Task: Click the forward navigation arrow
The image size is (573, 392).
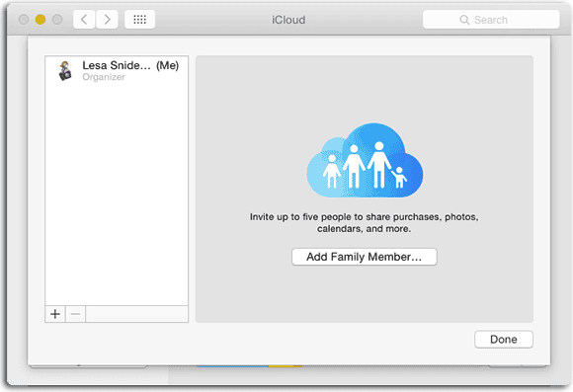Action: tap(107, 20)
